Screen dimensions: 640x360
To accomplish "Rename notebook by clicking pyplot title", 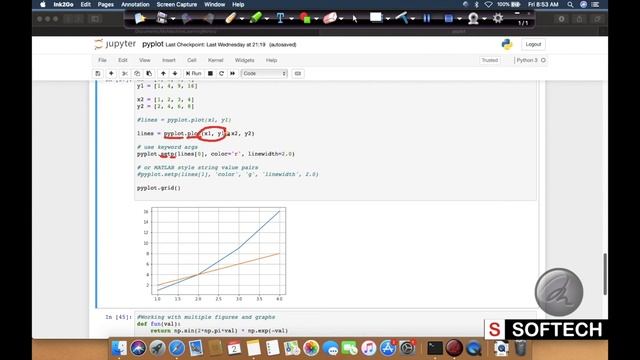I will point(153,44).
